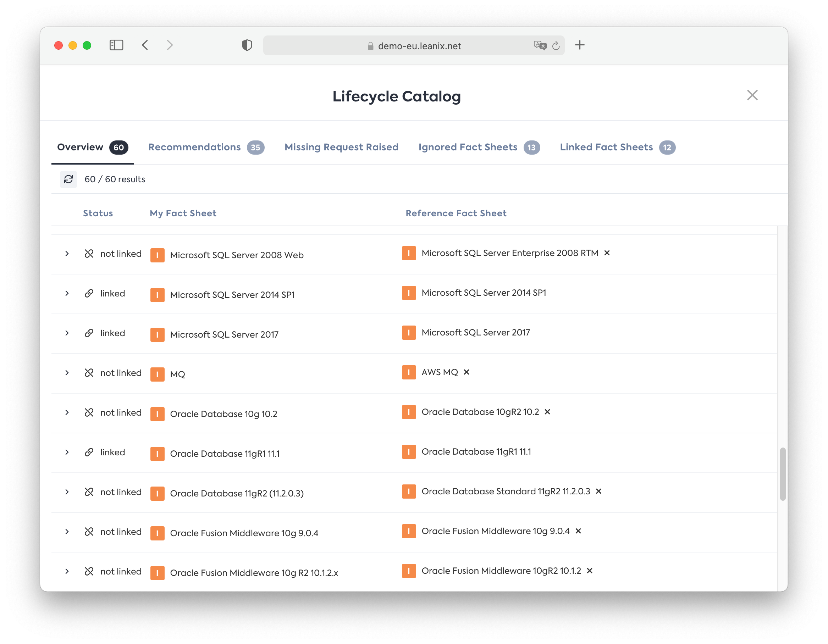
Task: Click unlinked icon for MQ row
Action: pyautogui.click(x=89, y=373)
